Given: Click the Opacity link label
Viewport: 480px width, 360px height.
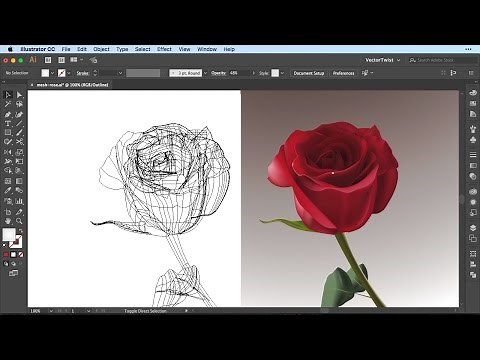Looking at the screenshot, I should coord(218,73).
